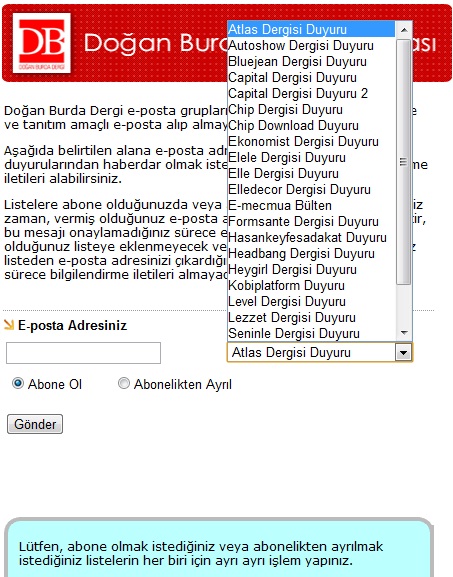The height and width of the screenshot is (577, 453).
Task: Select the Abonelikten Ayrıl radio button
Action: click(124, 383)
